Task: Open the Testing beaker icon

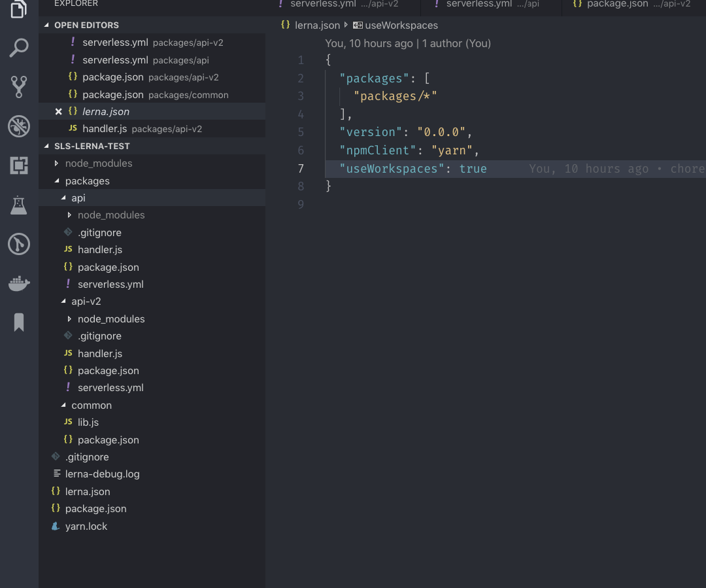Action: [19, 205]
